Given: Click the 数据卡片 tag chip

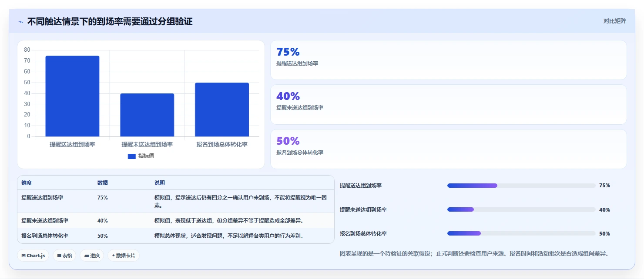Looking at the screenshot, I should tap(123, 256).
